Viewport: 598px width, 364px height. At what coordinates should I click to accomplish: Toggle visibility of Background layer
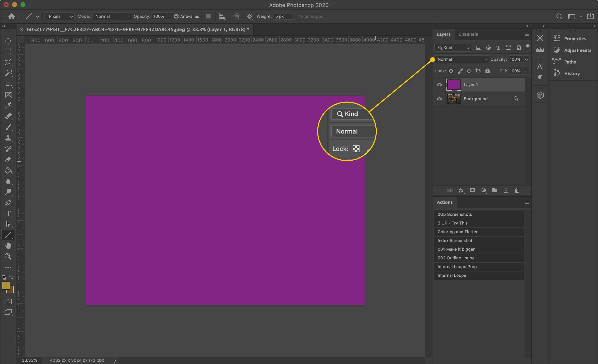pos(440,99)
